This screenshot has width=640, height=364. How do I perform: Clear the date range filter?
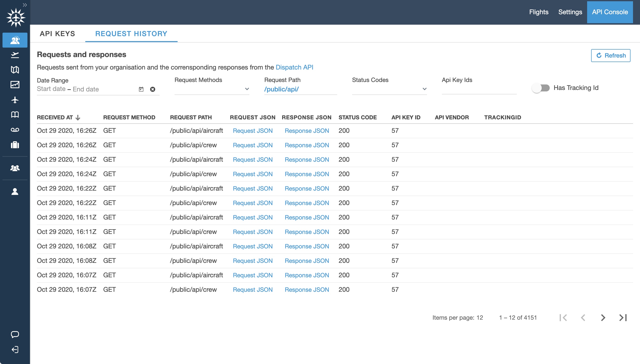point(153,89)
